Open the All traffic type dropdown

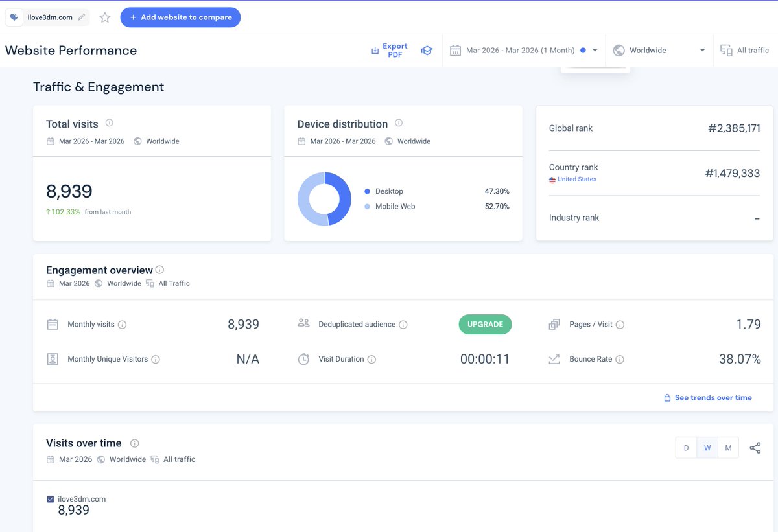(746, 51)
